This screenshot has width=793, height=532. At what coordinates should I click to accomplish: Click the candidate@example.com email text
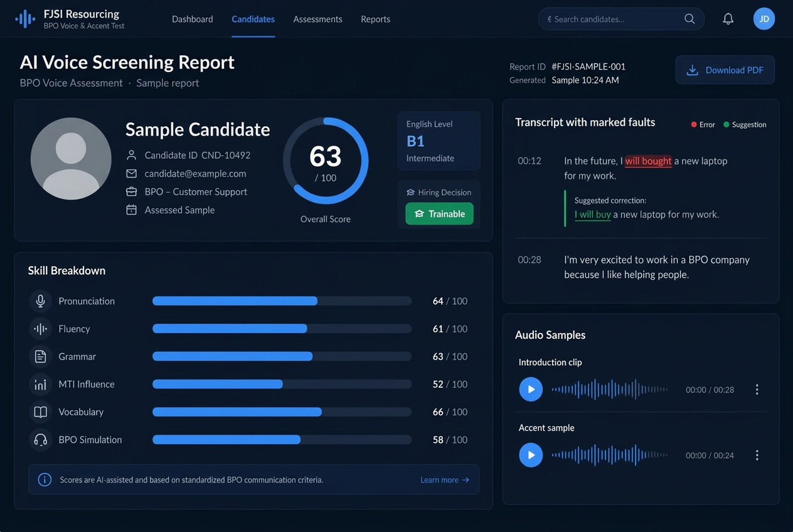point(195,174)
